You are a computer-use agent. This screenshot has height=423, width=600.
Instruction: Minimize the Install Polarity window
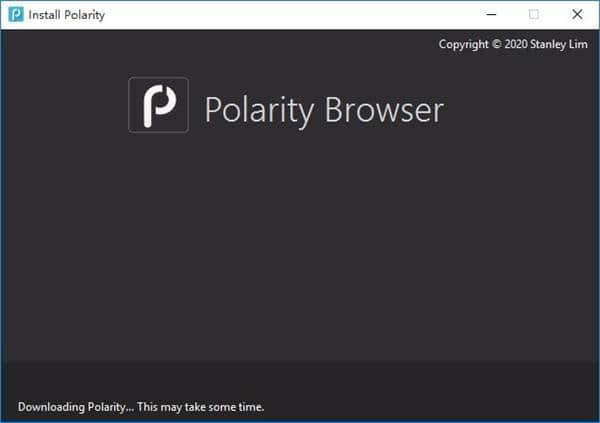click(x=489, y=15)
